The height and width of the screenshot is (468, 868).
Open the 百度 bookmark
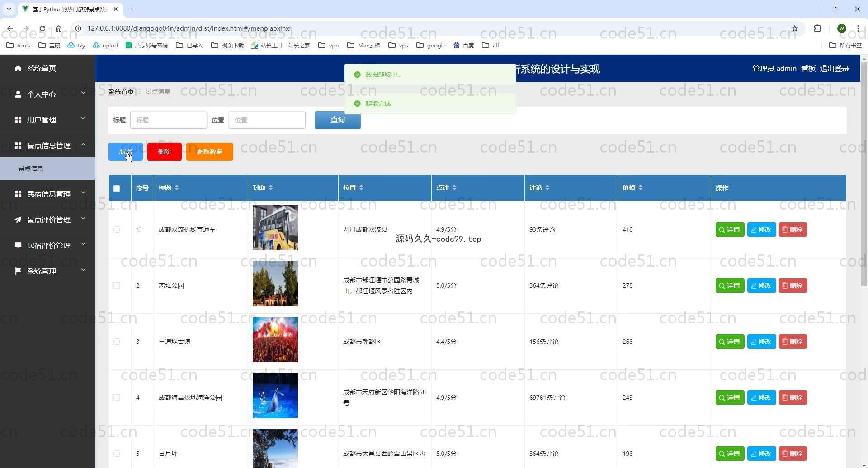(x=463, y=45)
